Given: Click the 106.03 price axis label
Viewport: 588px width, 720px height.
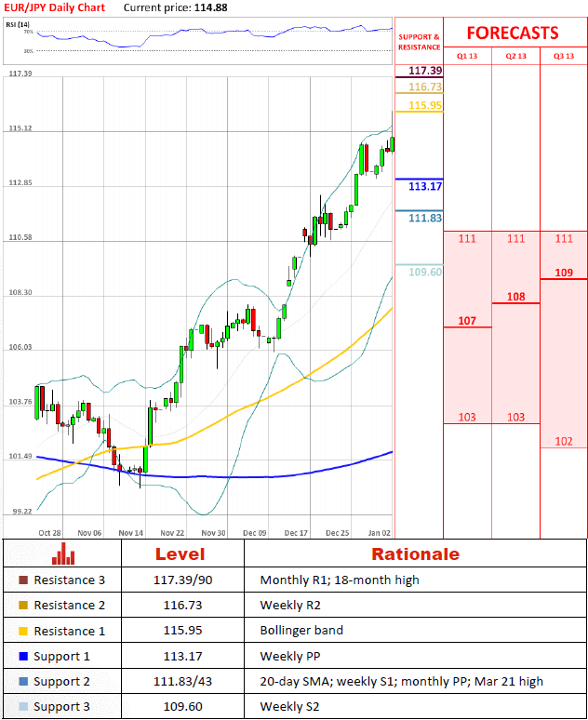Looking at the screenshot, I should click(20, 347).
